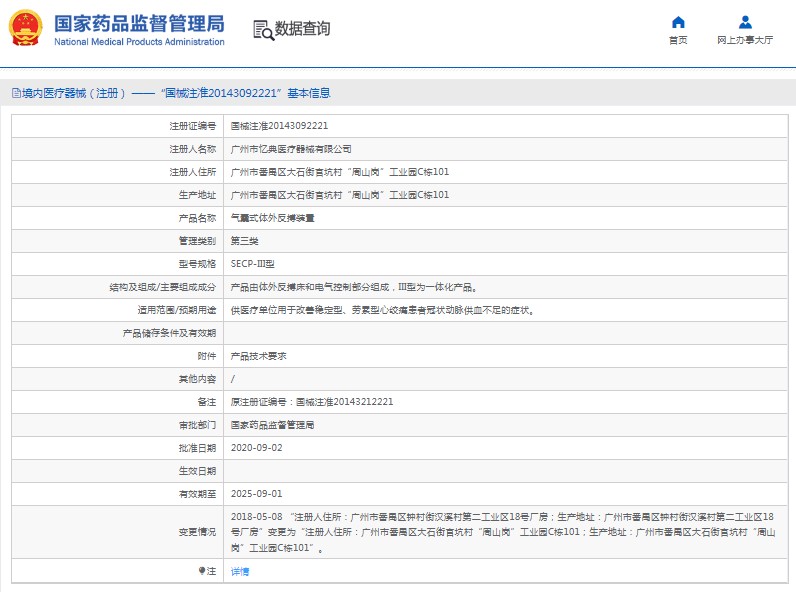This screenshot has width=796, height=592.
Task: Select the 结构及组成 description text
Action: pos(354,287)
